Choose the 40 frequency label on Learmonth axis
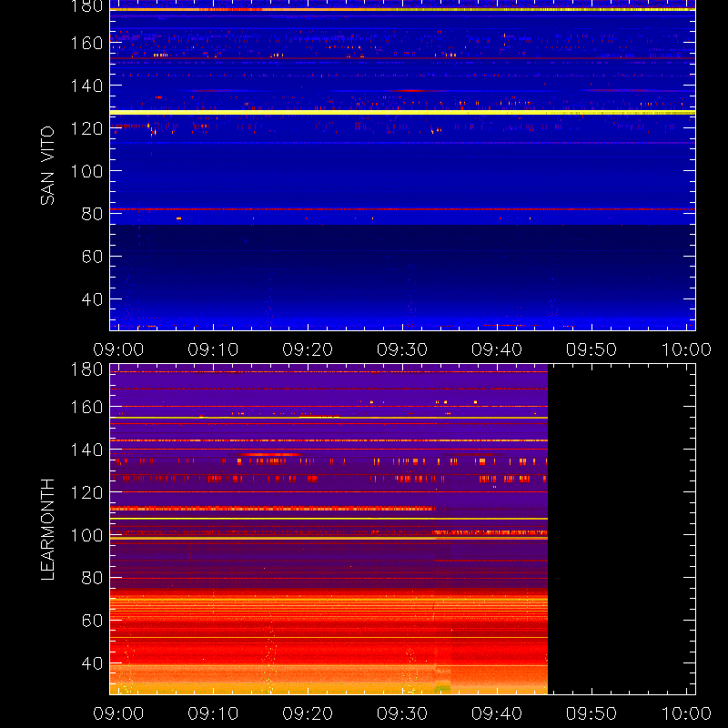The height and width of the screenshot is (728, 728). (x=92, y=663)
